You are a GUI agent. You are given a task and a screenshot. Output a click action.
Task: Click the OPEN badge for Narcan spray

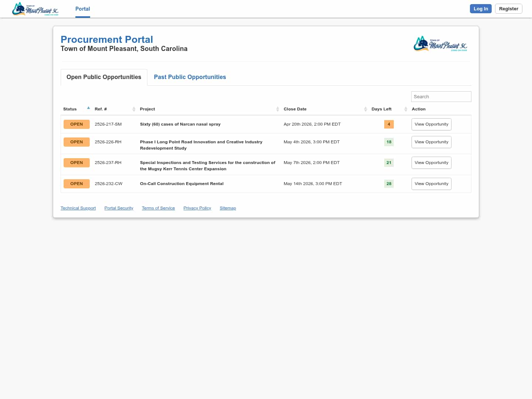point(76,124)
